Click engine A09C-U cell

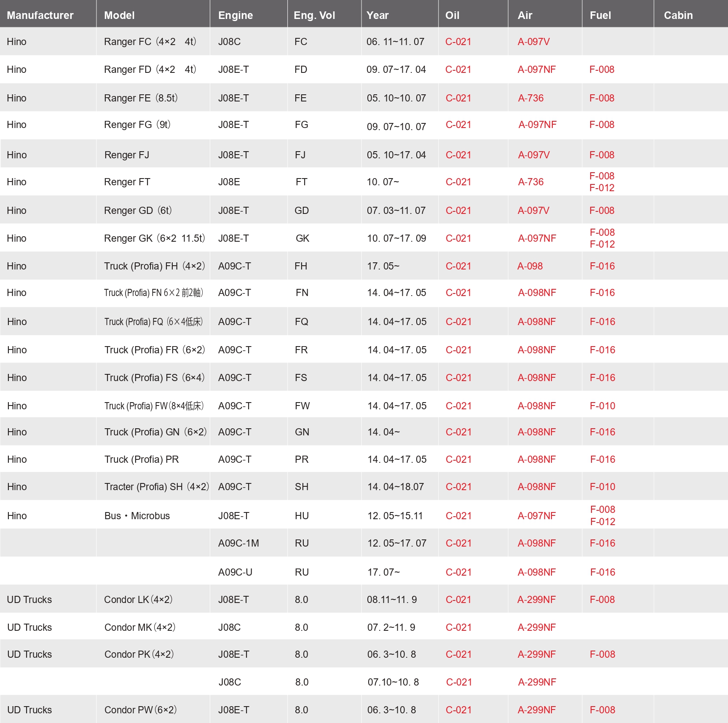[235, 572]
